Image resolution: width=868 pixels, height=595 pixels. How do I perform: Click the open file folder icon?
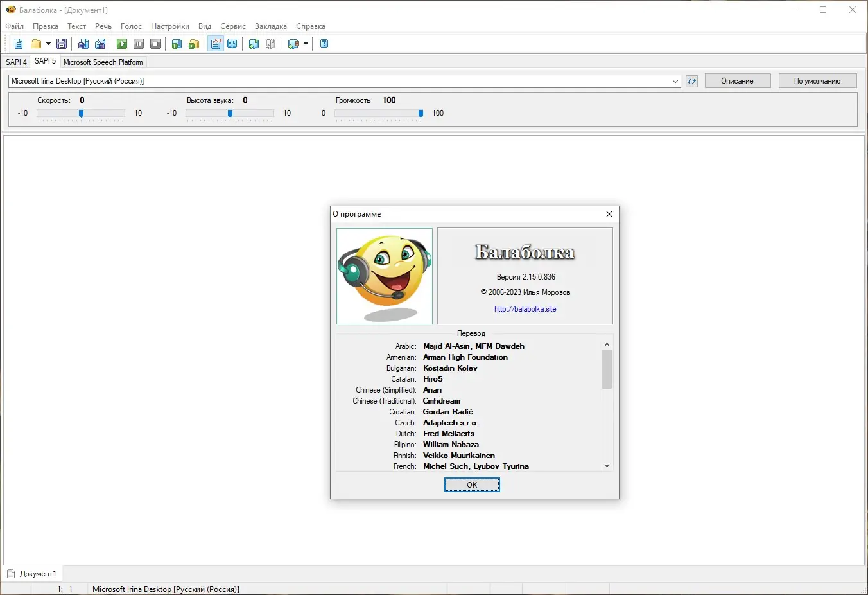click(36, 44)
